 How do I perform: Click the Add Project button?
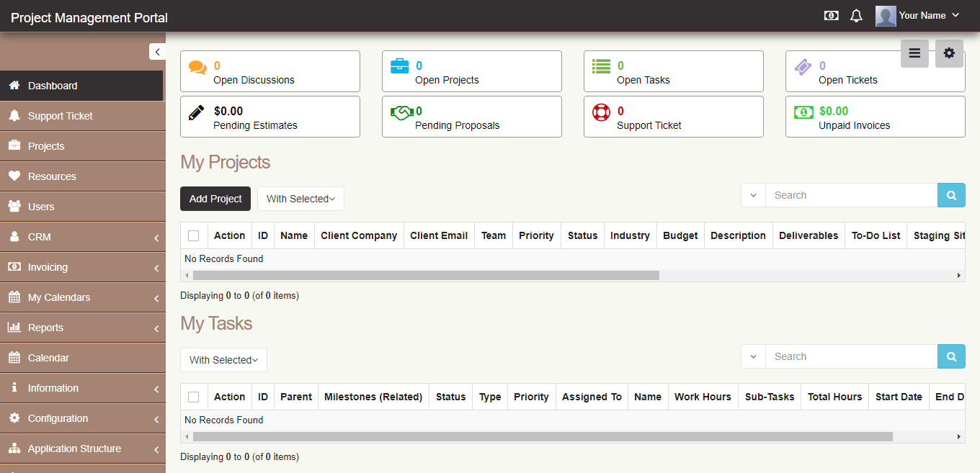coord(215,199)
